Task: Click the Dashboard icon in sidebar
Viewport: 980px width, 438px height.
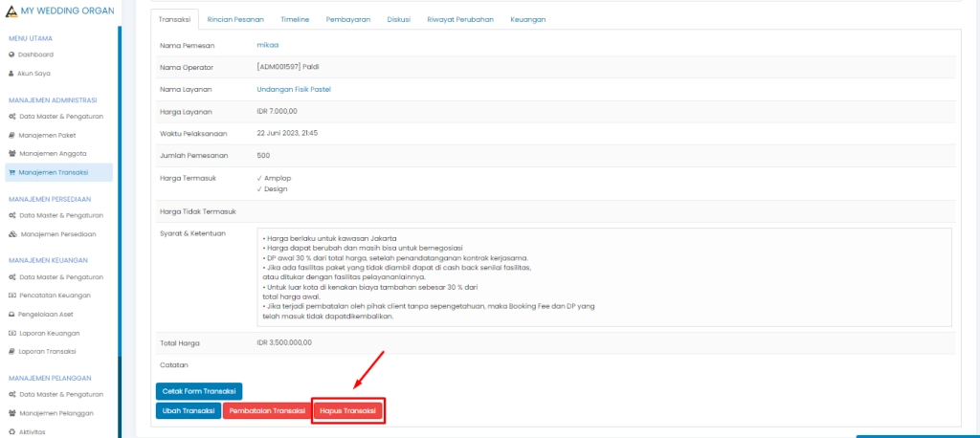Action: (x=11, y=55)
